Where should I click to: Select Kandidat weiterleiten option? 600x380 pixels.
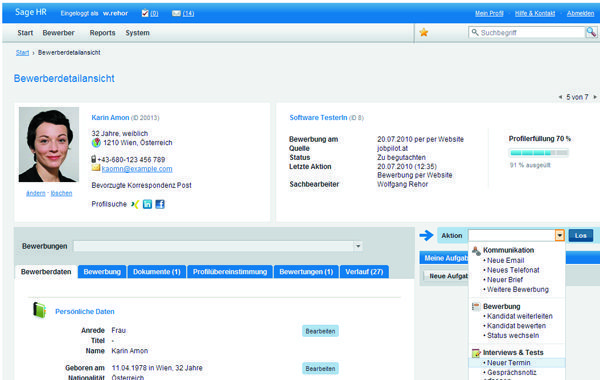[519, 316]
